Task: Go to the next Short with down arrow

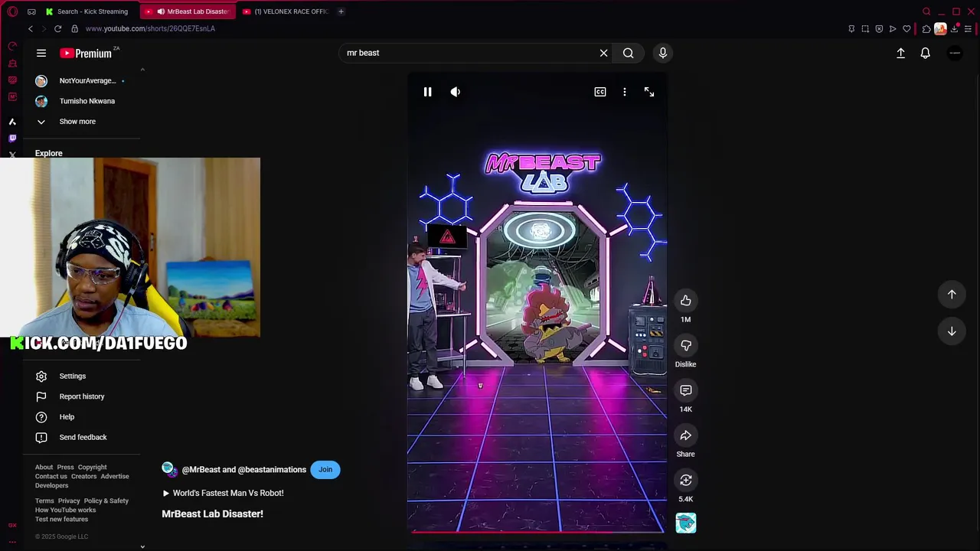Action: point(952,331)
